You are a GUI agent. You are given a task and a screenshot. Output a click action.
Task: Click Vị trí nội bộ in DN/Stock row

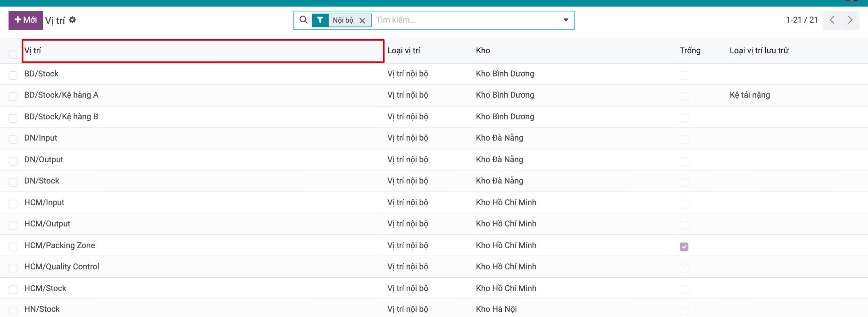click(x=408, y=181)
